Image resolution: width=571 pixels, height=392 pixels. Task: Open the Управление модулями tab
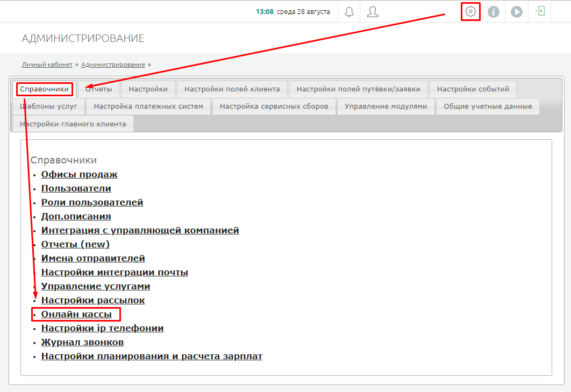(386, 106)
